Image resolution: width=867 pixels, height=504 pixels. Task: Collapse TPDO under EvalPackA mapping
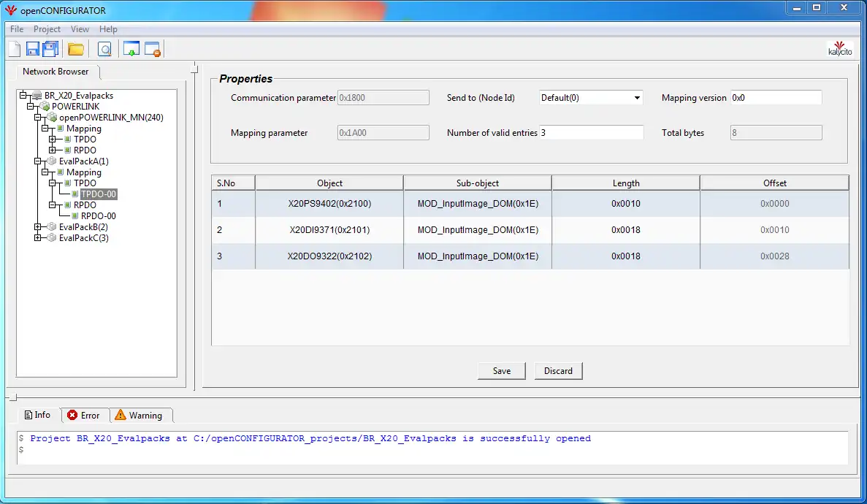coord(52,183)
